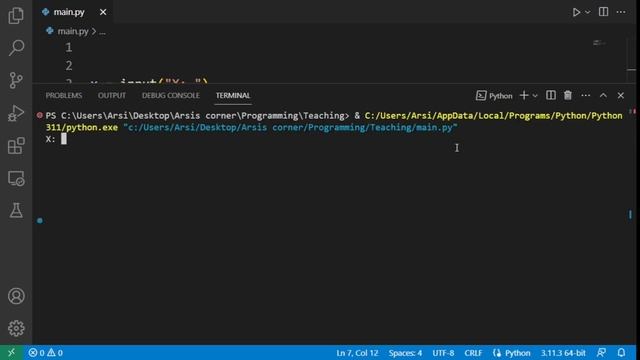
Task: Open the Testing flask view
Action: (x=16, y=211)
